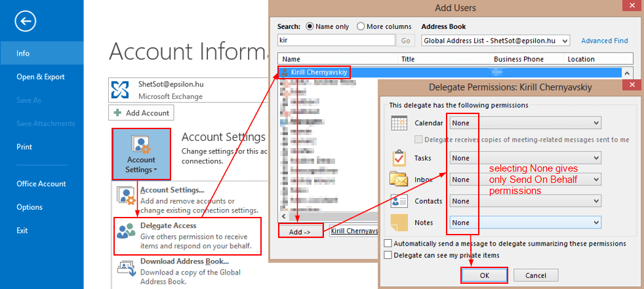Choose the Download Address Book... entry
This screenshot has height=289, width=644.
click(x=188, y=271)
